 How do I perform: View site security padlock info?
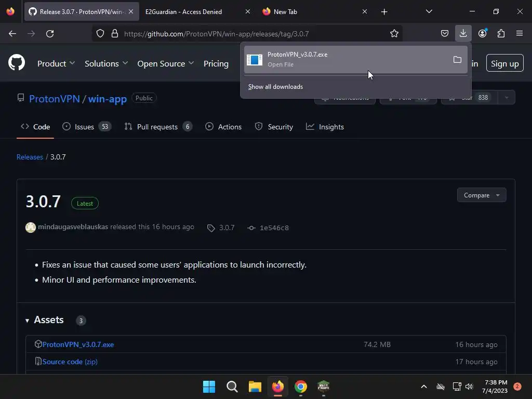click(x=115, y=34)
